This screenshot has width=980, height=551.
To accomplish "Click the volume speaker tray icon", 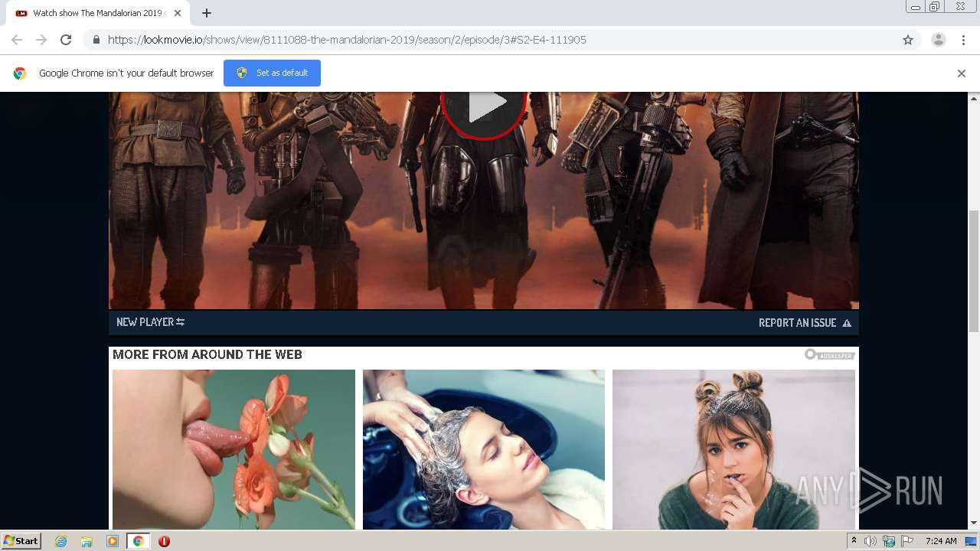I will (x=871, y=541).
